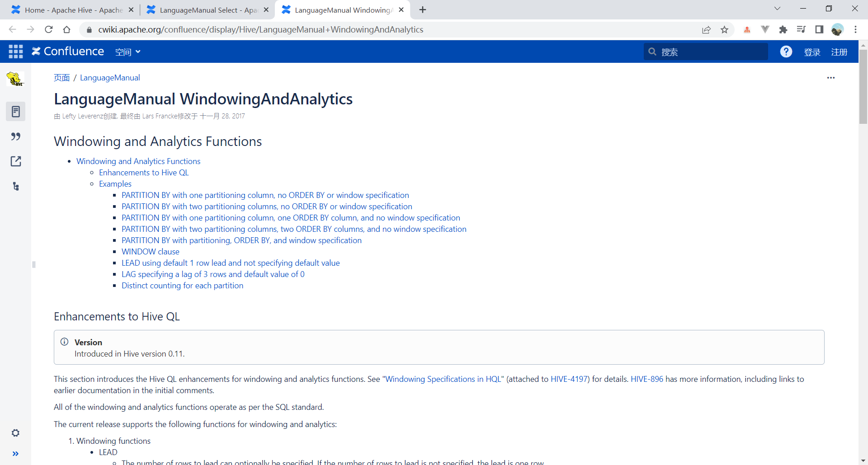Open the tab search dropdown chevron
Screen dimensions: 868x465
pyautogui.click(x=777, y=9)
